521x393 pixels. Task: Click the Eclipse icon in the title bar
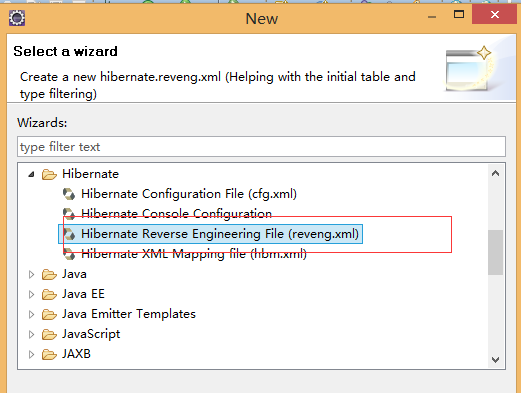[x=17, y=18]
